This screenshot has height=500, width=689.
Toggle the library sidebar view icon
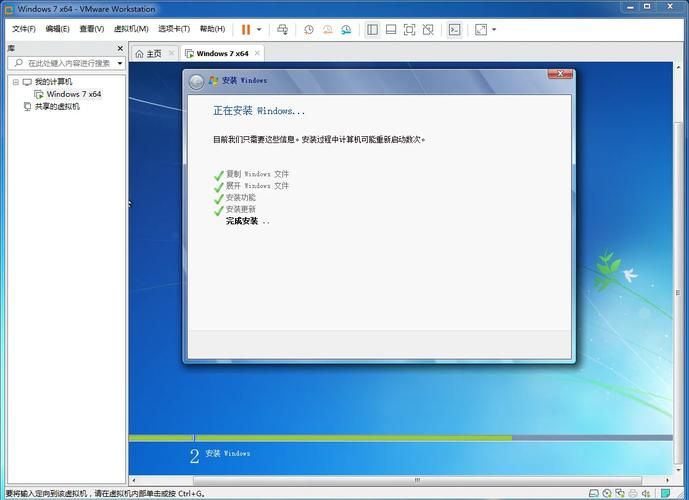(x=372, y=29)
